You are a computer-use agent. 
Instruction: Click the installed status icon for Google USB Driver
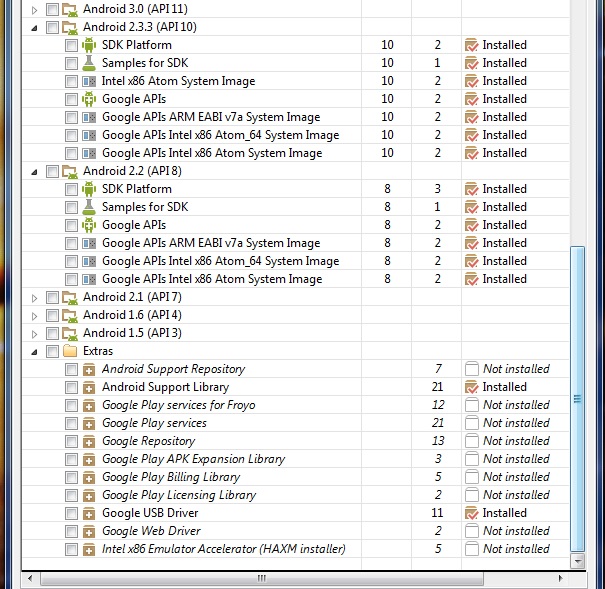[472, 513]
